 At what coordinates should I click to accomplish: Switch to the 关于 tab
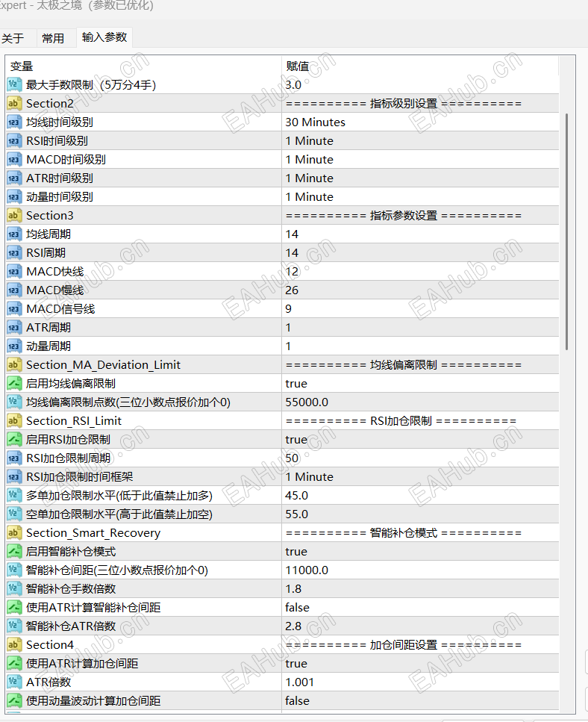(x=13, y=38)
